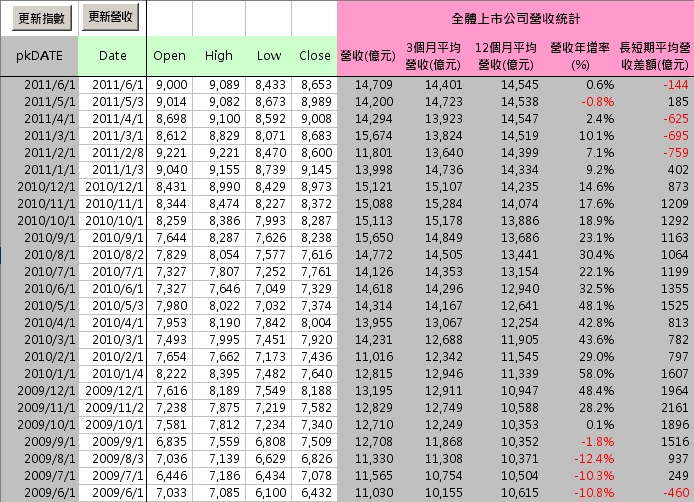Select Low value 6,100
The image size is (694, 502).
tap(269, 493)
